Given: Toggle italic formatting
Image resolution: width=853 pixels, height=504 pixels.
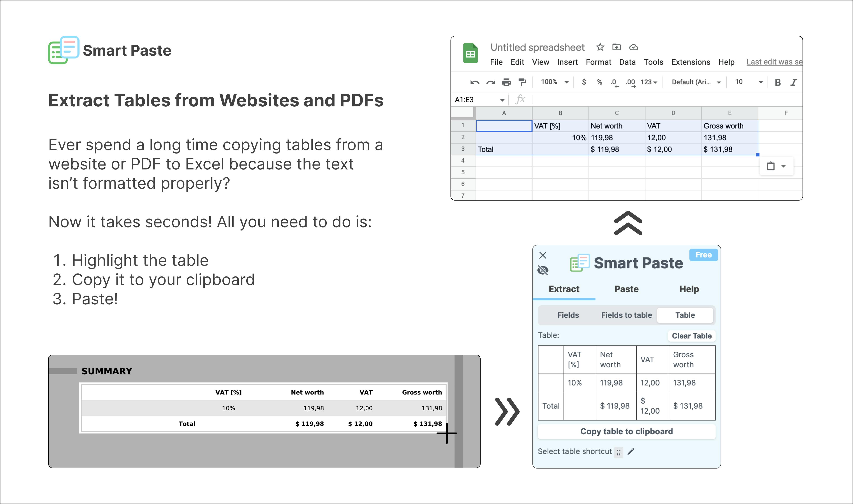Looking at the screenshot, I should click(x=794, y=82).
